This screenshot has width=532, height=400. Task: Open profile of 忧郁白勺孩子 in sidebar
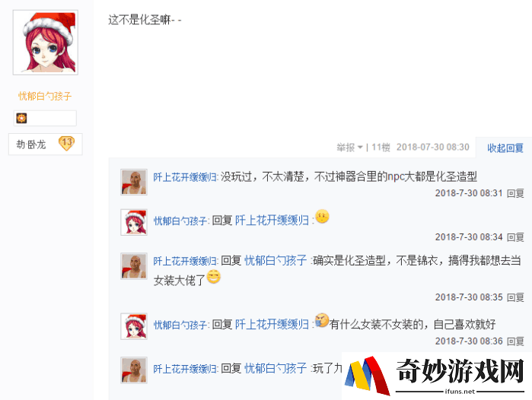tap(45, 96)
